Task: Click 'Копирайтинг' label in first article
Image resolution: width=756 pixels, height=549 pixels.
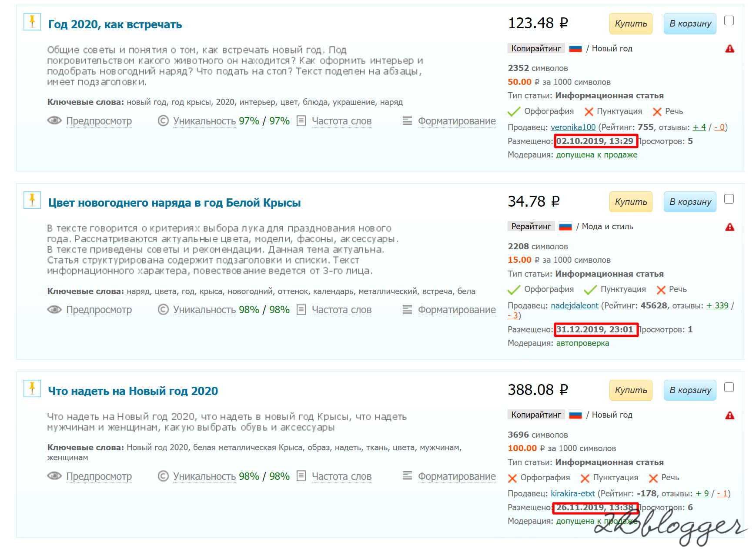Action: tap(536, 48)
